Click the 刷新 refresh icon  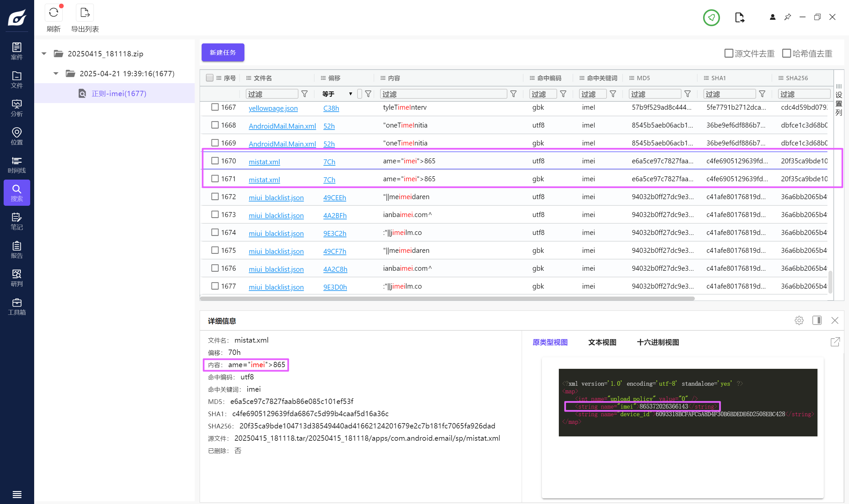53,13
